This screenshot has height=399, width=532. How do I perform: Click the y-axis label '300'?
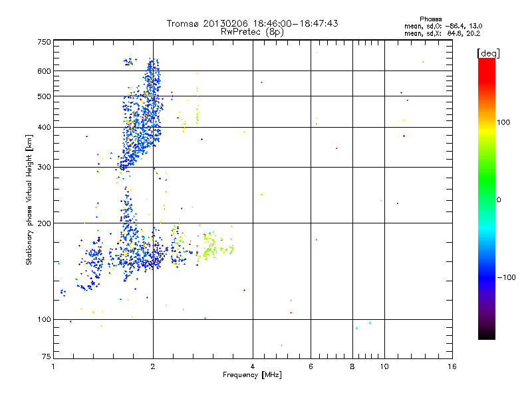click(x=44, y=168)
